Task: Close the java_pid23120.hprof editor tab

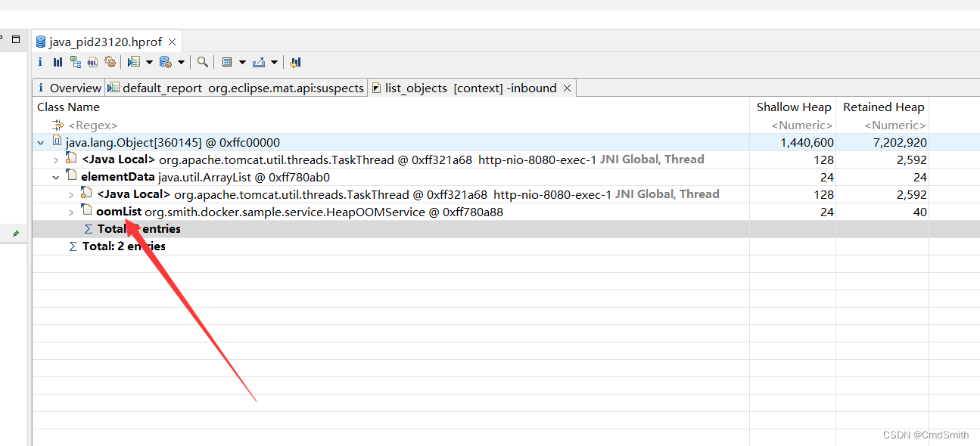Action: click(172, 42)
